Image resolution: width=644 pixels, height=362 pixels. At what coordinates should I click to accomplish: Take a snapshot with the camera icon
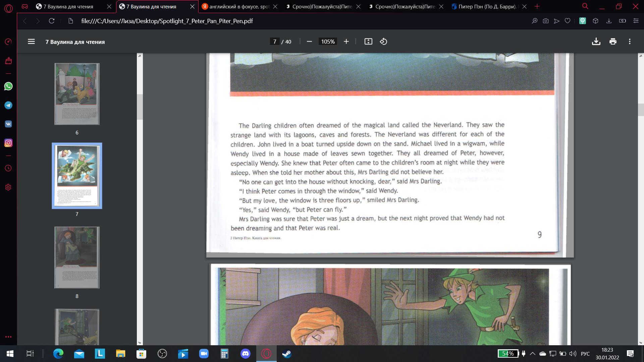pyautogui.click(x=546, y=21)
